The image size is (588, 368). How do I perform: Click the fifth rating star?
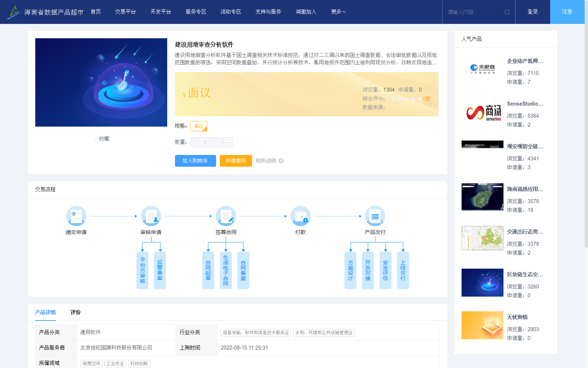point(420,99)
